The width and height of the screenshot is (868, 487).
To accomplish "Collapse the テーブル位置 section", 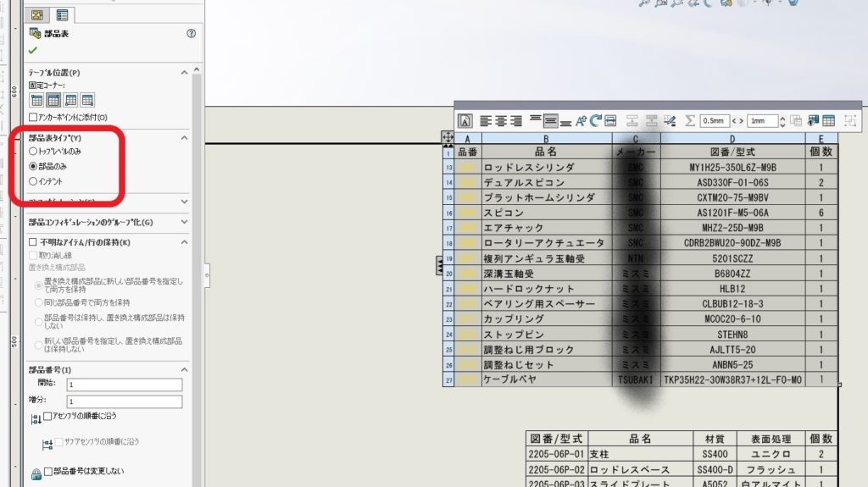I will coord(185,73).
